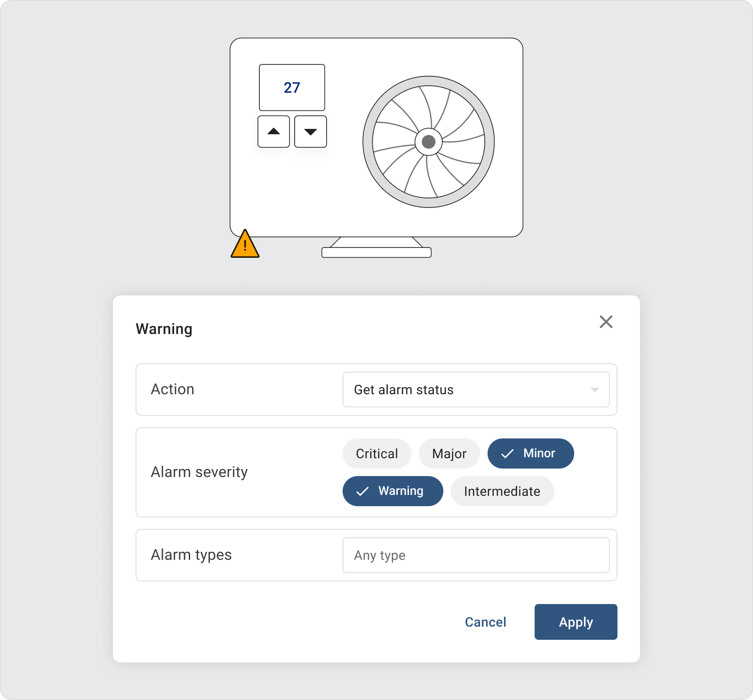This screenshot has height=700, width=753.
Task: Click the Cancel link
Action: tap(485, 622)
